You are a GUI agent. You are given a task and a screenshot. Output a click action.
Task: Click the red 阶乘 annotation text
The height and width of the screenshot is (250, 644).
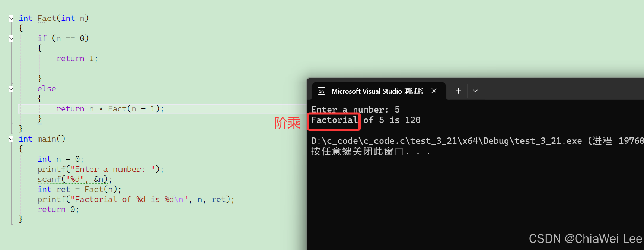[287, 123]
